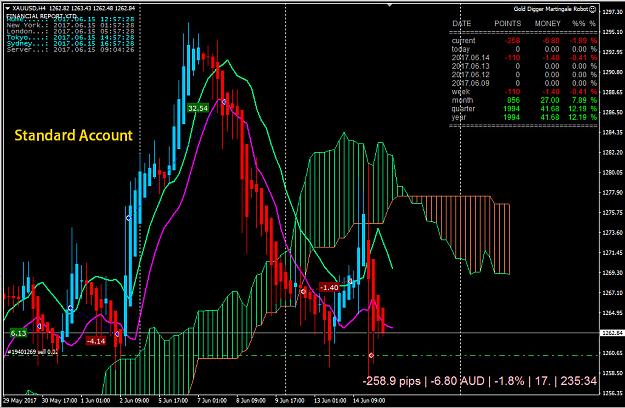Click the 1 Jun 01:00 time axis label
The image size is (625, 408).
[x=95, y=400]
